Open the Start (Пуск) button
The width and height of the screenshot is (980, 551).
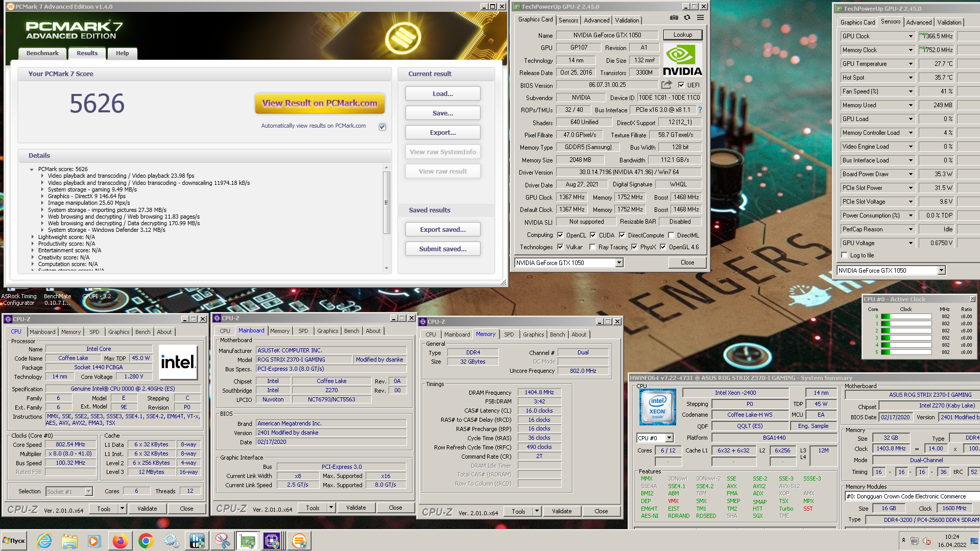(x=14, y=541)
